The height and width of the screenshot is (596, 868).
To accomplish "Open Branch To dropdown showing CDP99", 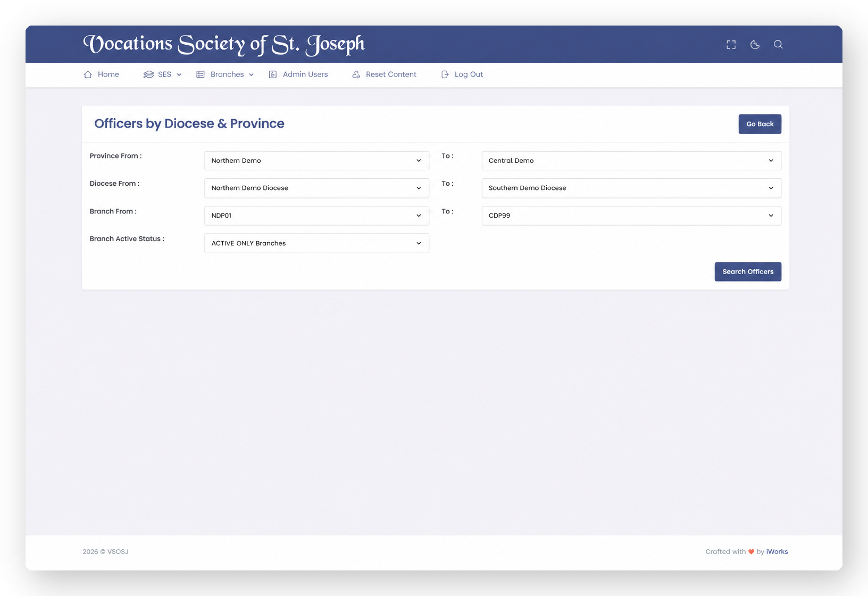I will [631, 216].
